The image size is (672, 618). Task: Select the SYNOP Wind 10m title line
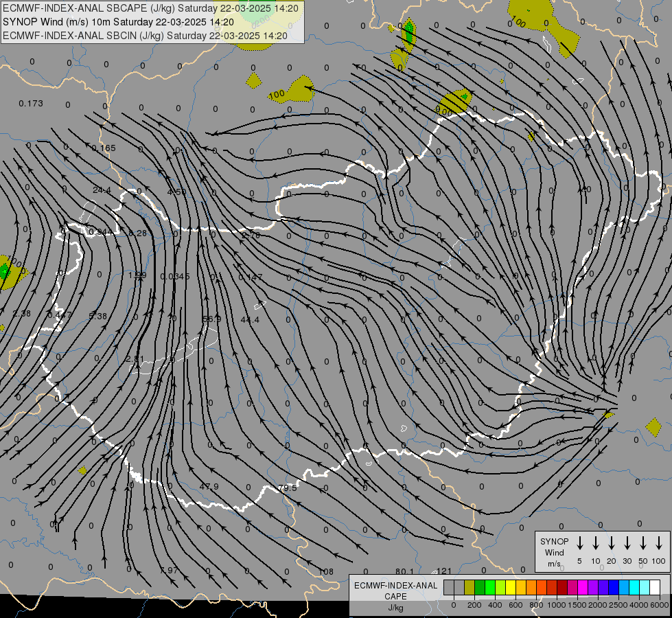point(118,22)
